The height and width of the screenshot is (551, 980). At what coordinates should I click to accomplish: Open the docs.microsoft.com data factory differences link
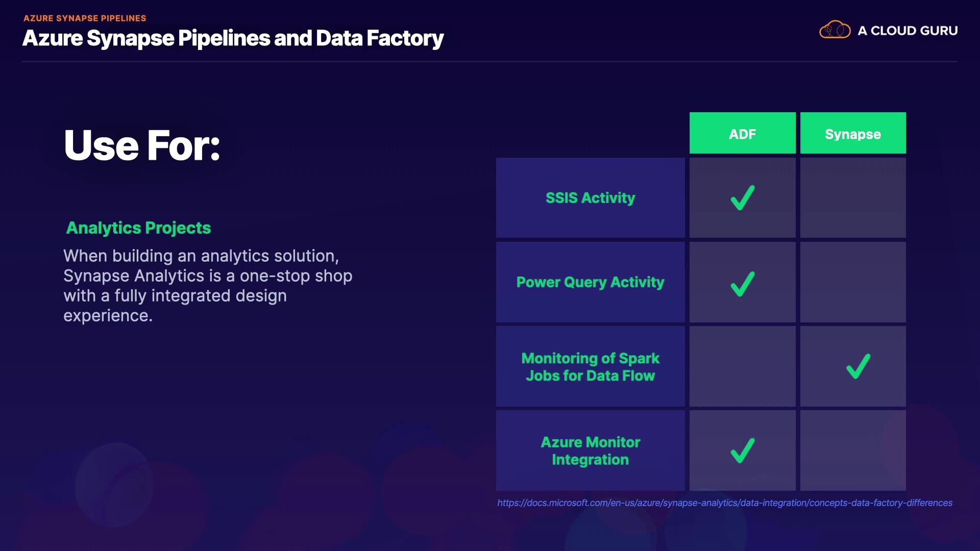pyautogui.click(x=724, y=503)
